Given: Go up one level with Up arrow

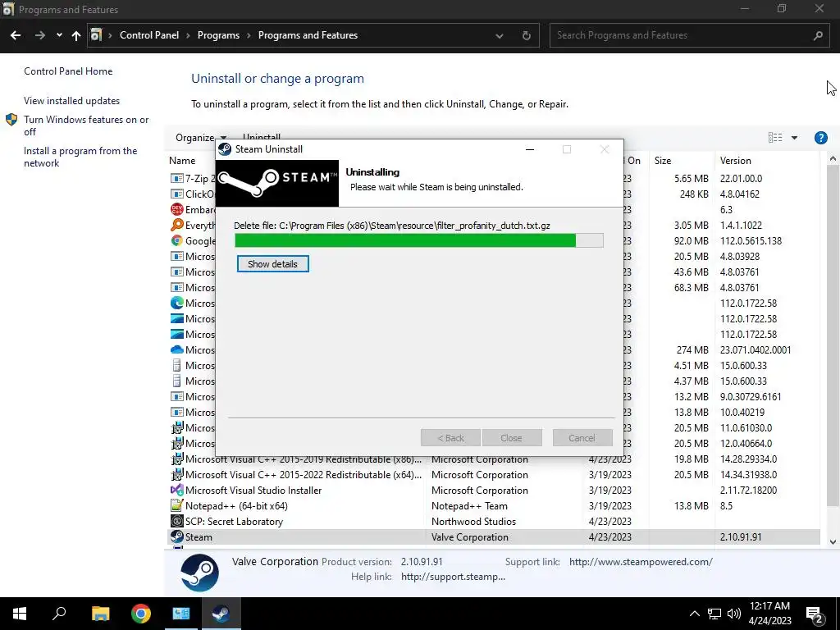Looking at the screenshot, I should coord(76,35).
